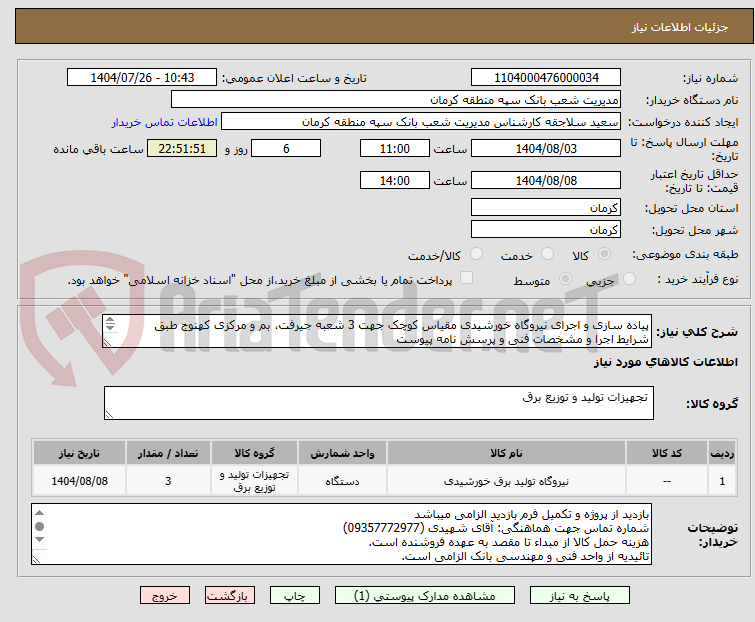Screen dimensions: 755x622
Task: Click the price validity date 1404/08/08
Action: click(x=546, y=181)
